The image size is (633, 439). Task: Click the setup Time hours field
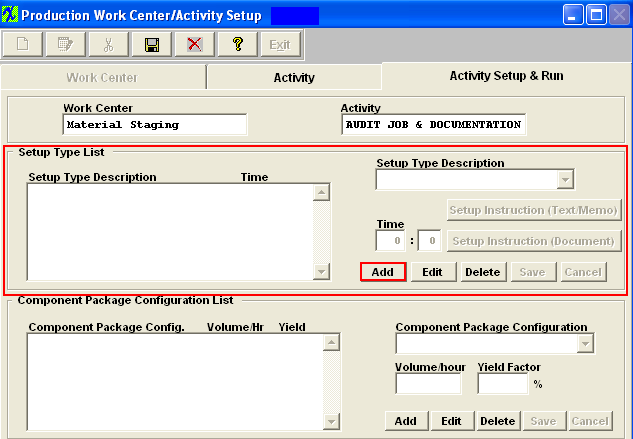click(x=390, y=241)
